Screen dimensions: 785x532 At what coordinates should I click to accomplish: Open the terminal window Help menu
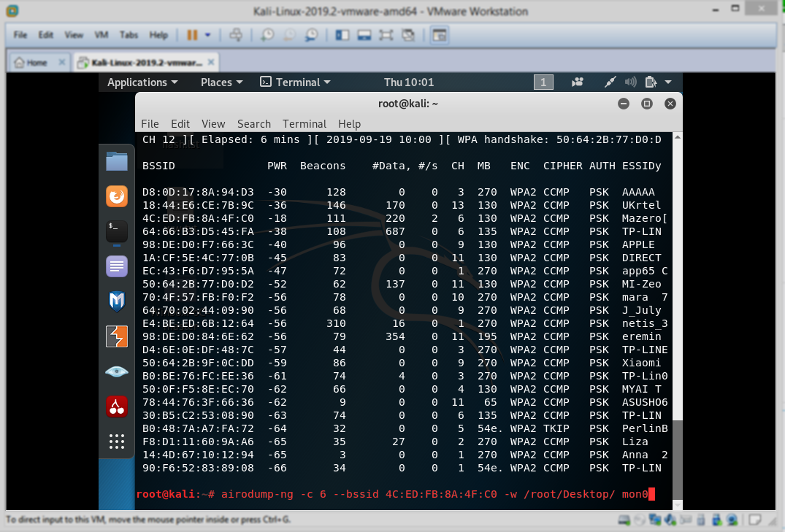tap(350, 123)
